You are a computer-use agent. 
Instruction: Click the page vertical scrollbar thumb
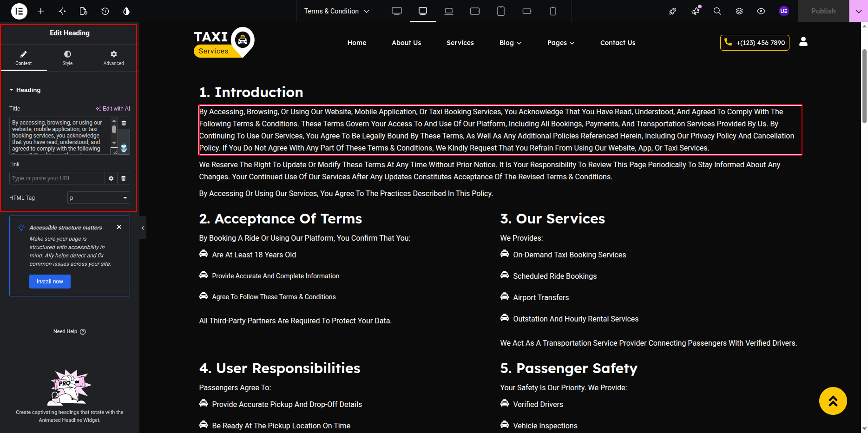coord(864,86)
